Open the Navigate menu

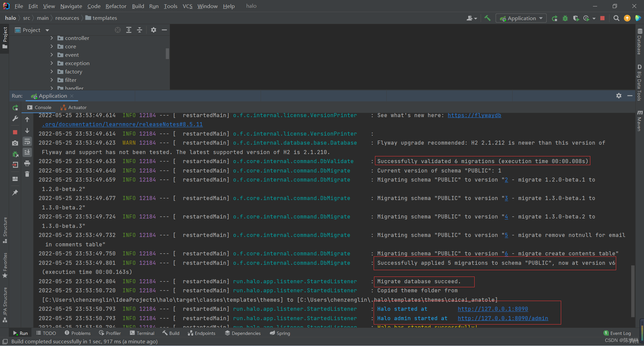point(71,6)
